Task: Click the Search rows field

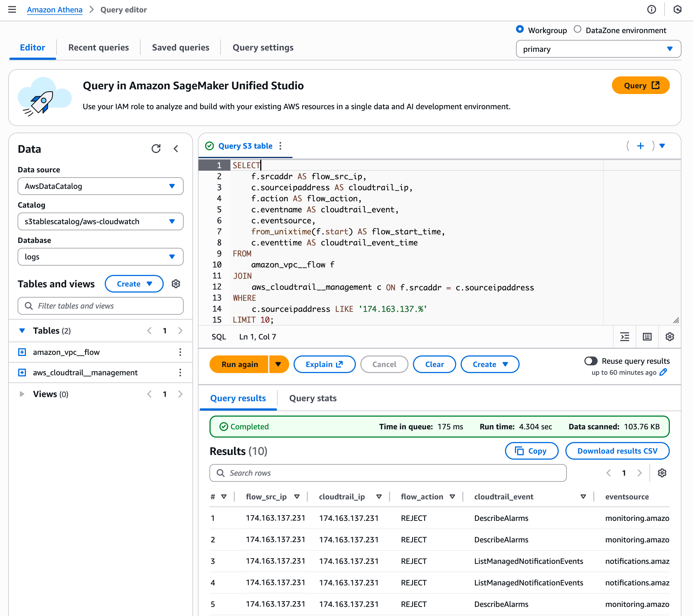Action: click(x=388, y=473)
